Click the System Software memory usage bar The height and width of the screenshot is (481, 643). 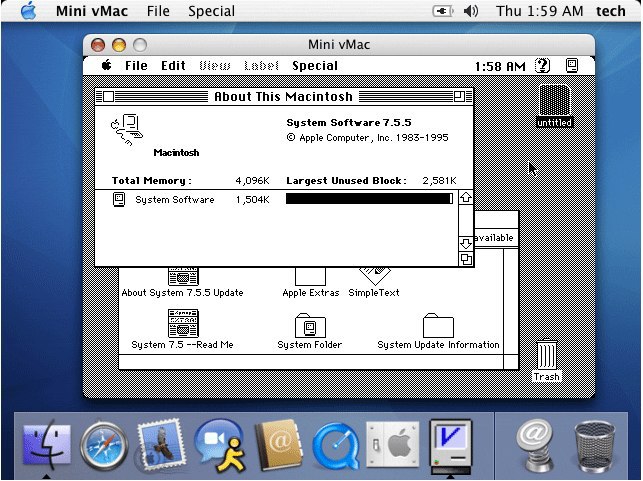click(x=369, y=199)
